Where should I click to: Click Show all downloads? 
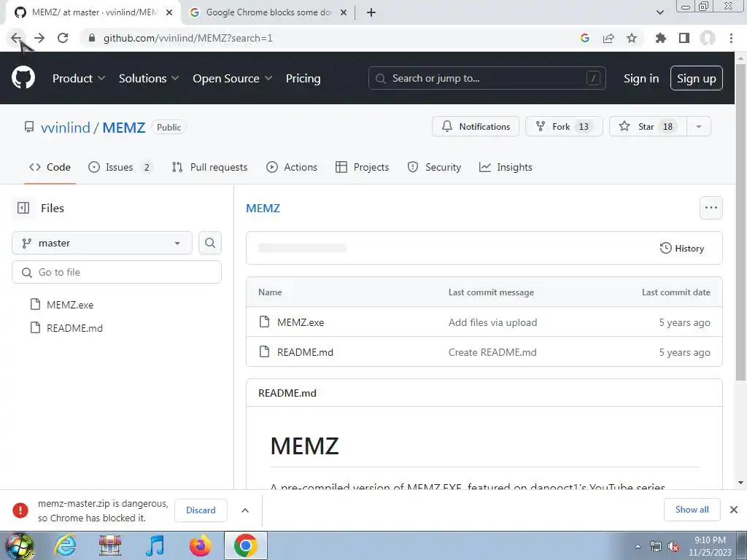click(692, 510)
